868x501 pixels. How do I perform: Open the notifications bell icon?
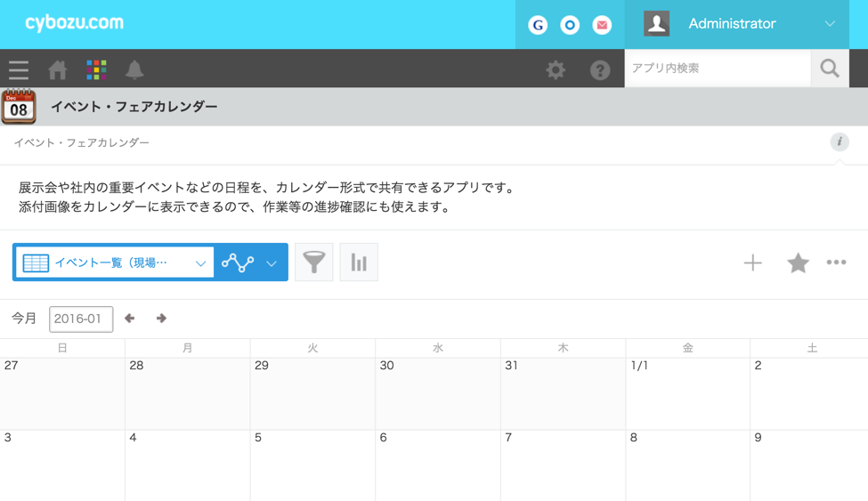point(134,69)
